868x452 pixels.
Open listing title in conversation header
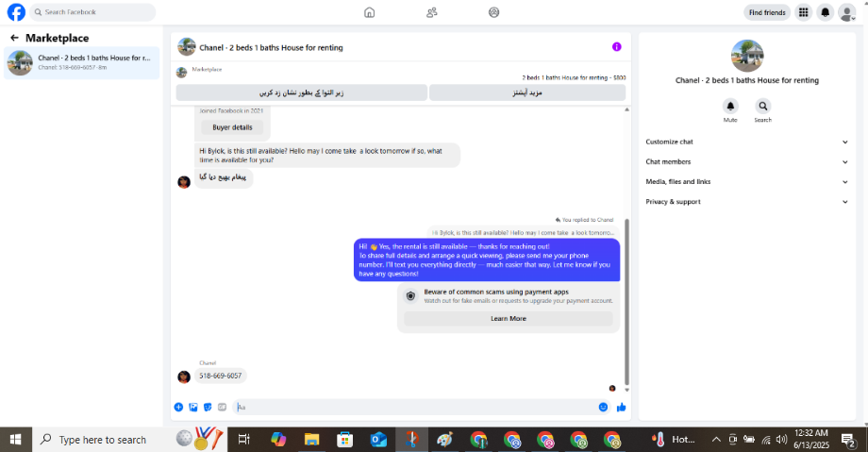pos(272,47)
